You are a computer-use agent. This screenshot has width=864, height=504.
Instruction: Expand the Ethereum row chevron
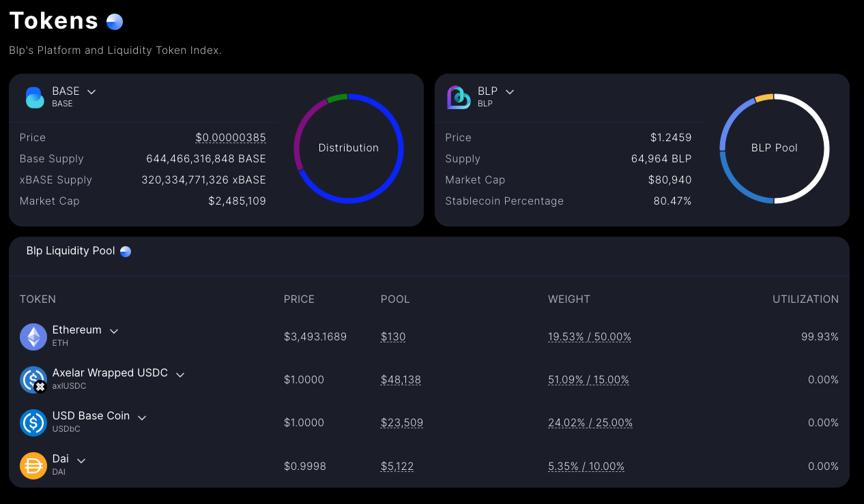pos(114,331)
